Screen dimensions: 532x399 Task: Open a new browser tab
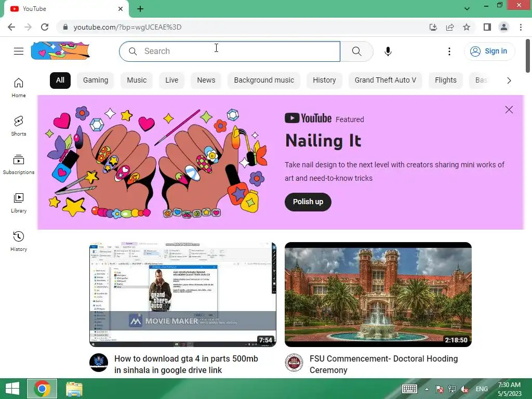(140, 9)
